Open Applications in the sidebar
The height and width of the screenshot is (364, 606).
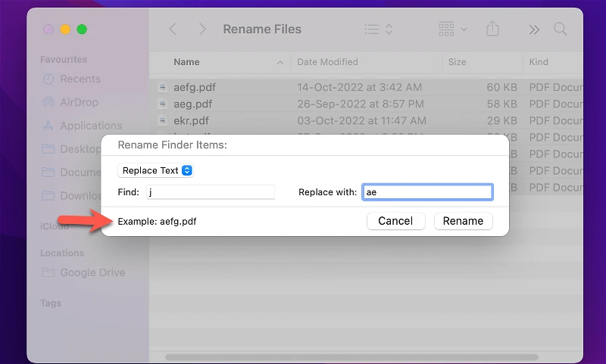[91, 126]
